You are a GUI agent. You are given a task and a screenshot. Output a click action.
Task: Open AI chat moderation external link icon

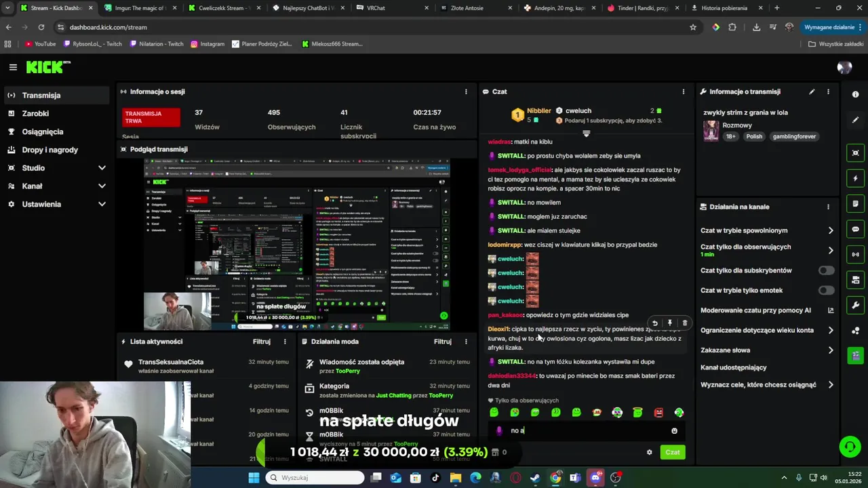[831, 310]
